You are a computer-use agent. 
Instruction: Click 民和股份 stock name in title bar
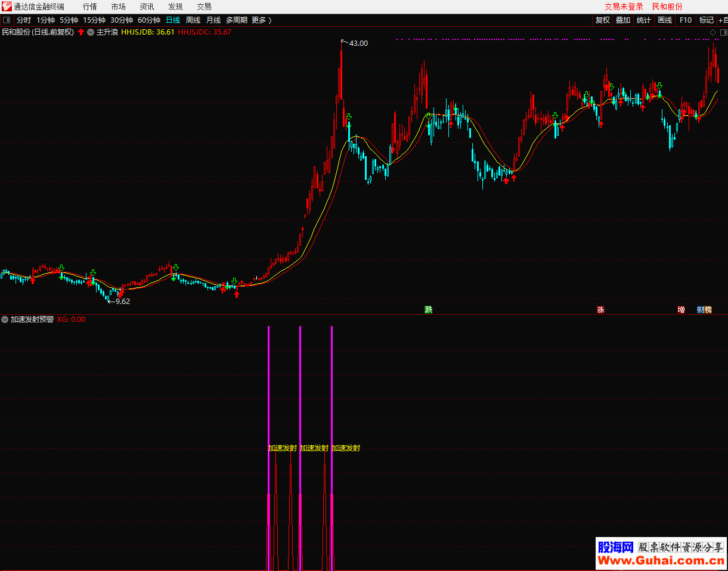point(667,7)
